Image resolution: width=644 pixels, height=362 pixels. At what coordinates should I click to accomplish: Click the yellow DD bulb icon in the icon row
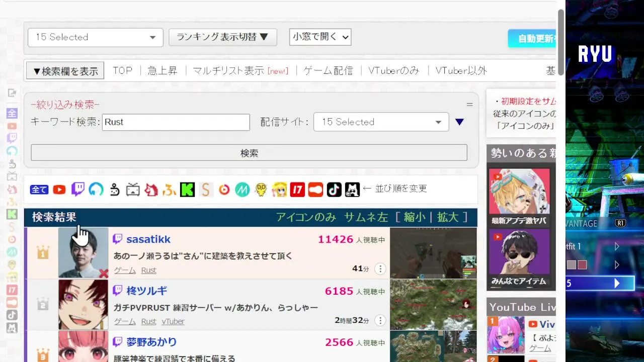point(261,190)
